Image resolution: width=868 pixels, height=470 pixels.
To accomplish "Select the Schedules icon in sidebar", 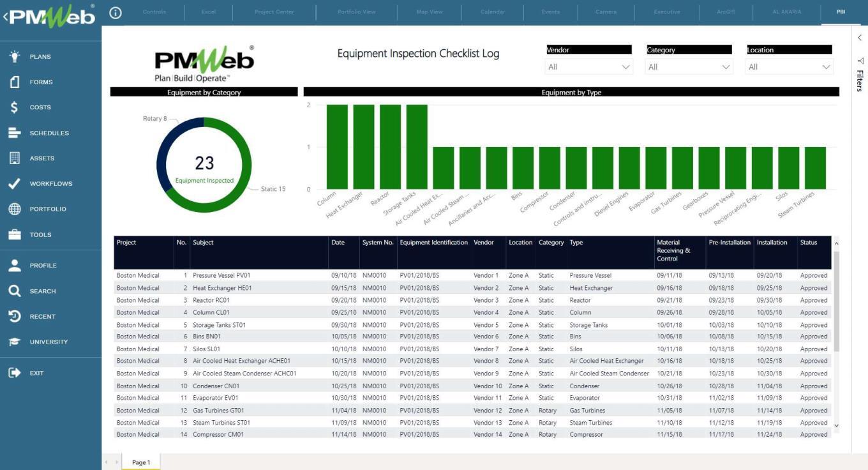I will click(x=15, y=133).
